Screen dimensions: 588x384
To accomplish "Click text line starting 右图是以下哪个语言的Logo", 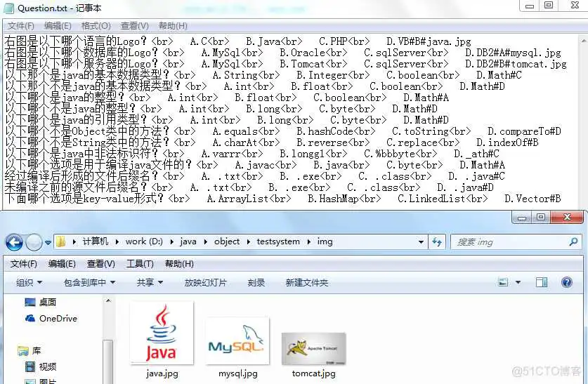I will (x=237, y=41).
